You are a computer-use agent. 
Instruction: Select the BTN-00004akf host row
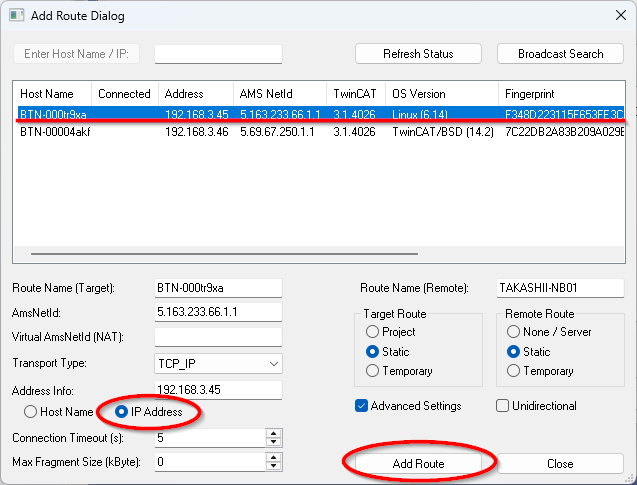click(56, 132)
